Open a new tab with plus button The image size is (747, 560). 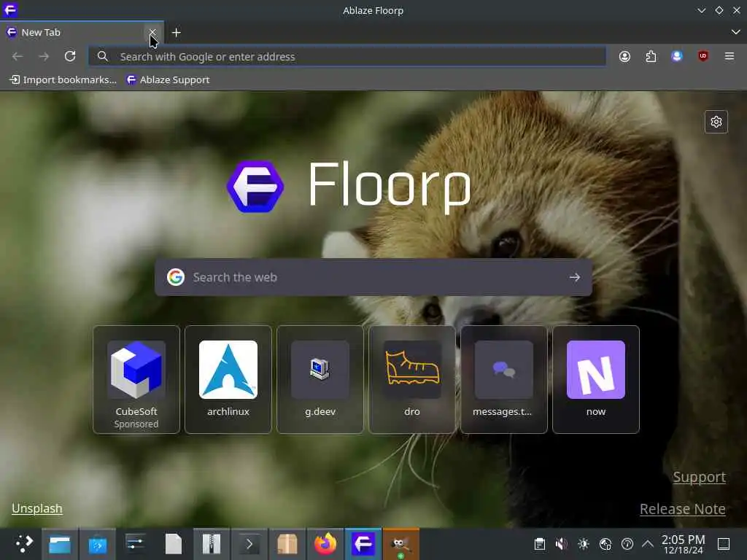pyautogui.click(x=177, y=32)
